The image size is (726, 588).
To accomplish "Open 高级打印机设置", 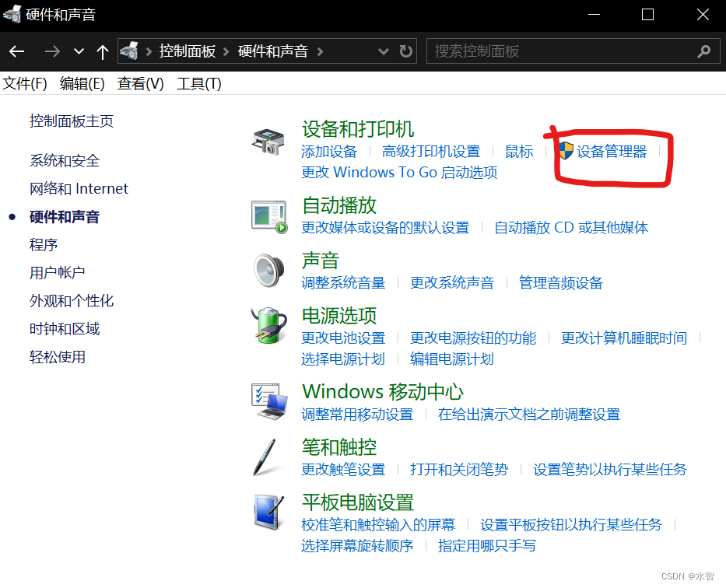I will point(431,152).
